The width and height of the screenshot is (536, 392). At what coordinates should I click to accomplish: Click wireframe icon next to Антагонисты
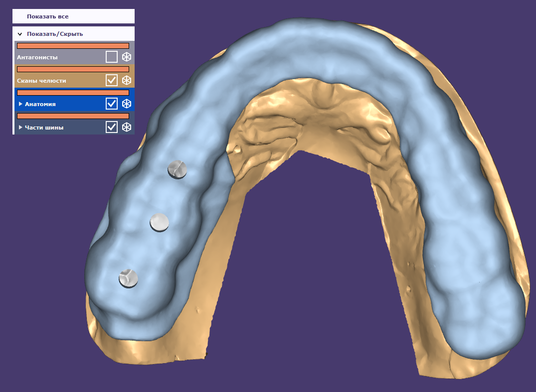pos(127,57)
